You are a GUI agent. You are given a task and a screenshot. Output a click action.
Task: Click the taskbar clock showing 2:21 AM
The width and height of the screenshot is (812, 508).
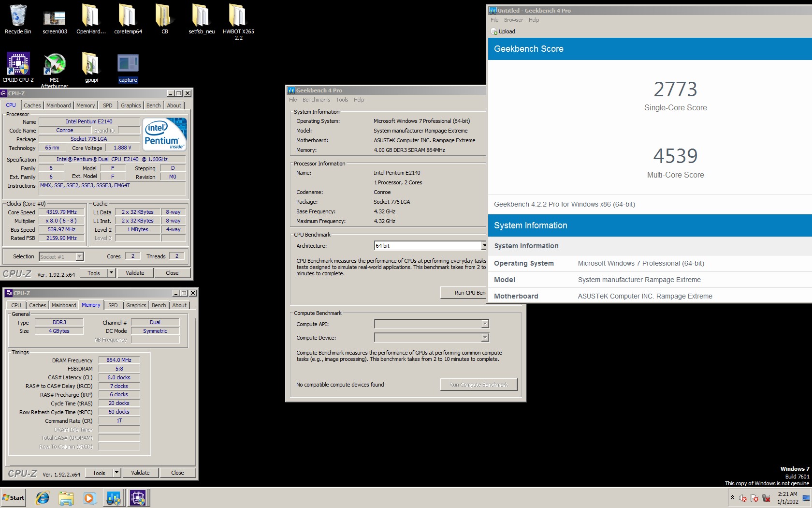click(x=787, y=498)
